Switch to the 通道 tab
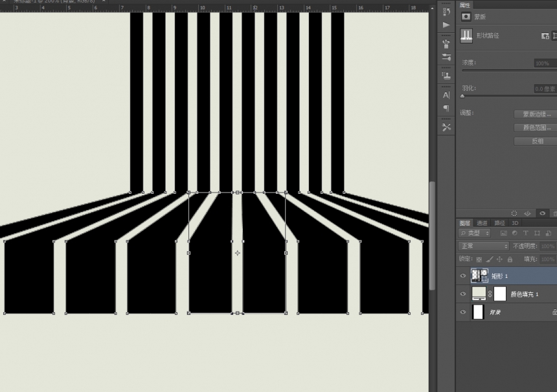 pyautogui.click(x=482, y=223)
